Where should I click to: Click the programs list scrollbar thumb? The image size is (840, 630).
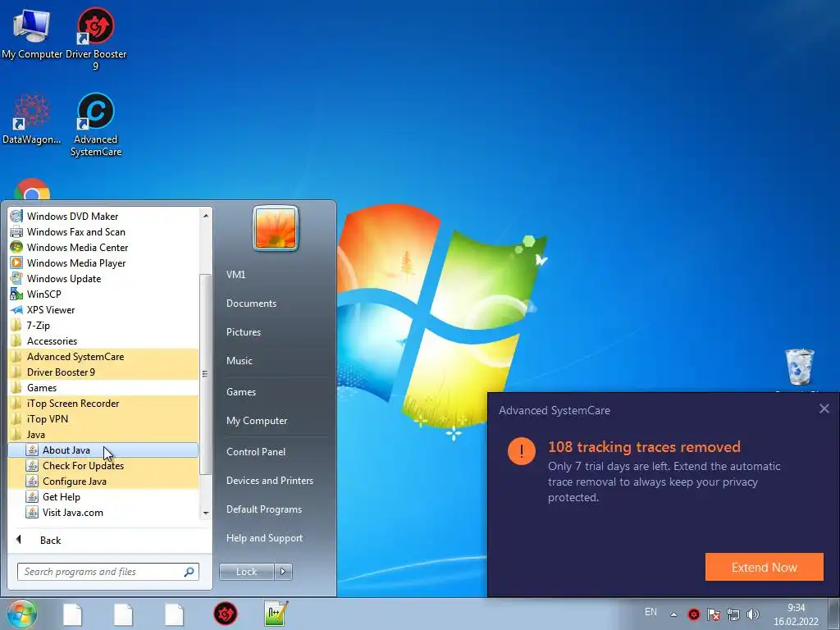click(x=205, y=374)
